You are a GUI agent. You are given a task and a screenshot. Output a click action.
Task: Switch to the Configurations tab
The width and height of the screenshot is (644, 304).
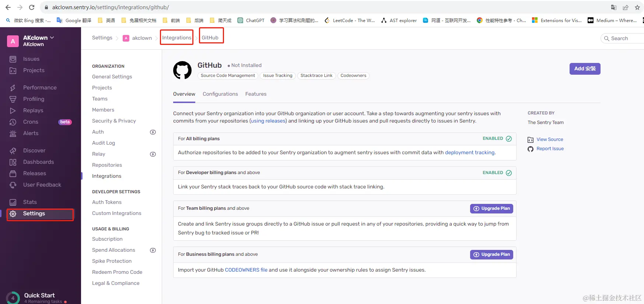tap(220, 94)
